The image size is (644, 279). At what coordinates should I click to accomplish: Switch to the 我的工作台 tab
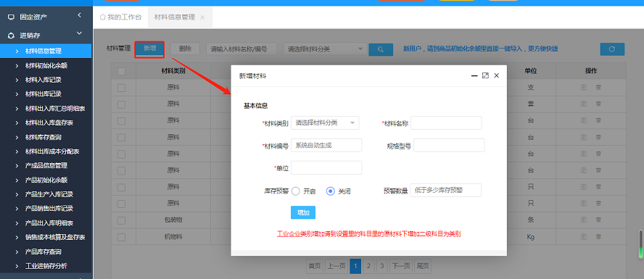[x=120, y=17]
